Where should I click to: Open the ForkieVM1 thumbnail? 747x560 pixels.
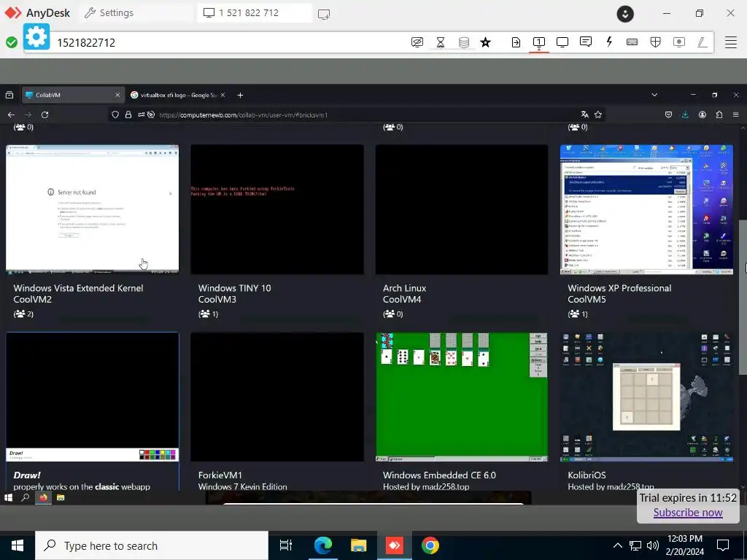pos(277,397)
